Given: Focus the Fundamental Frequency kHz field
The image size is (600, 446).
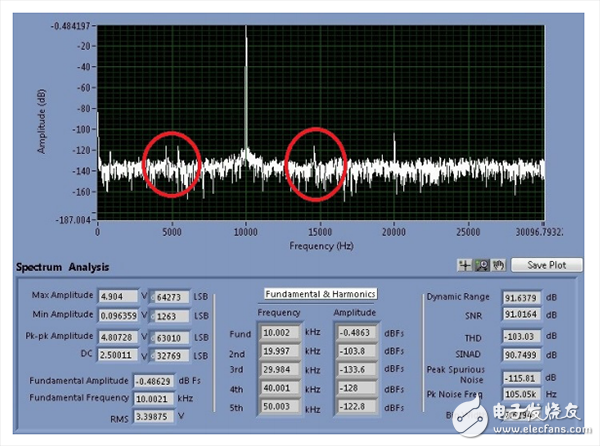Looking at the screenshot, I should (x=160, y=397).
